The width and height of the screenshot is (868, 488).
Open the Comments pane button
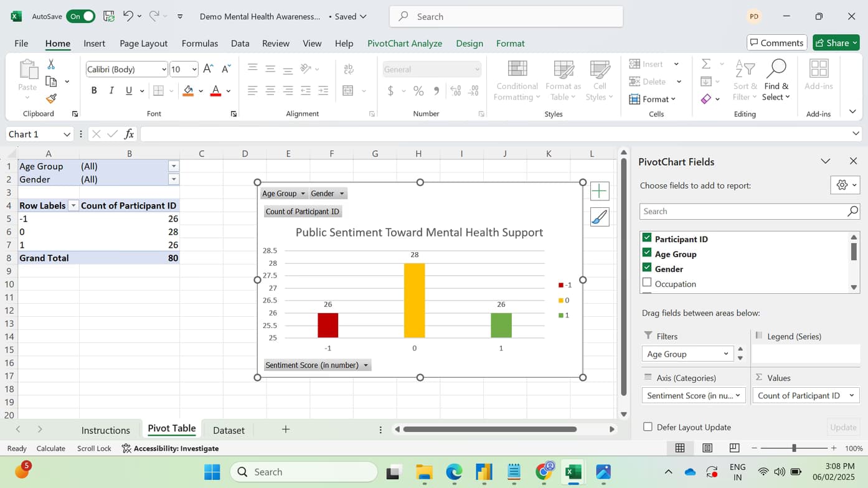point(776,43)
